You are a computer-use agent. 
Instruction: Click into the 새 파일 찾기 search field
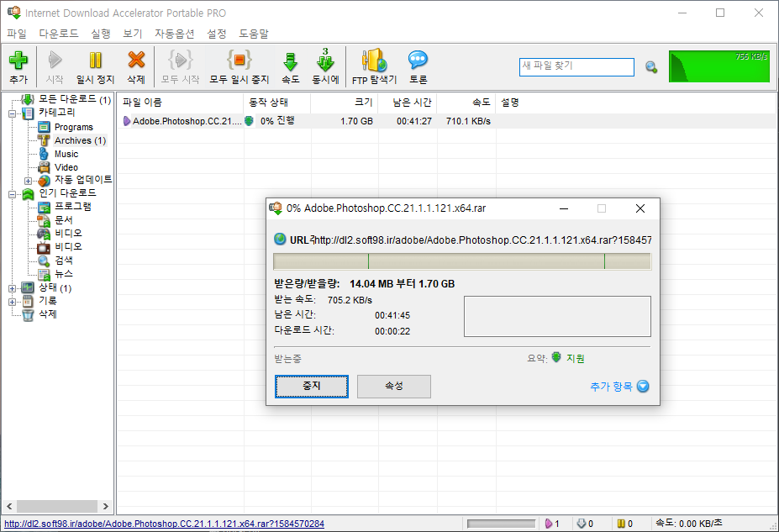pos(576,67)
